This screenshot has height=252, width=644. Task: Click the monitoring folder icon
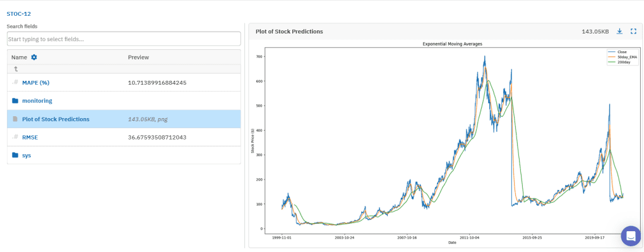point(15,100)
